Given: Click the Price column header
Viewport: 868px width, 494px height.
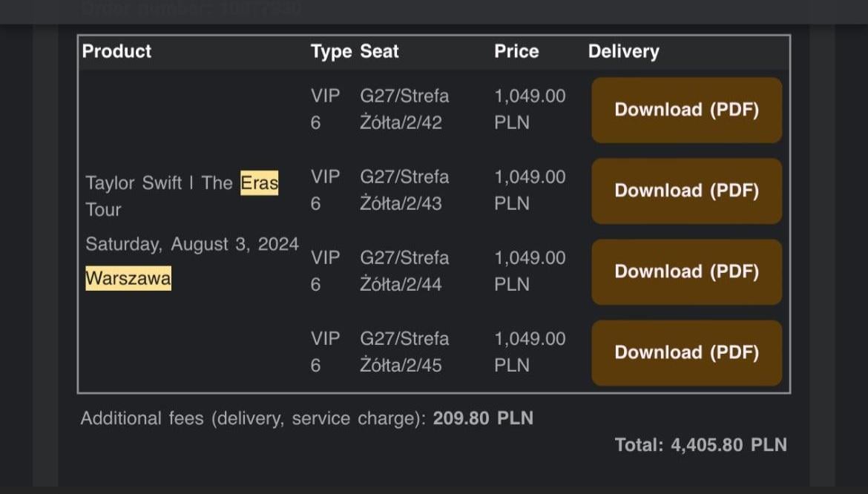Looking at the screenshot, I should click(x=516, y=51).
